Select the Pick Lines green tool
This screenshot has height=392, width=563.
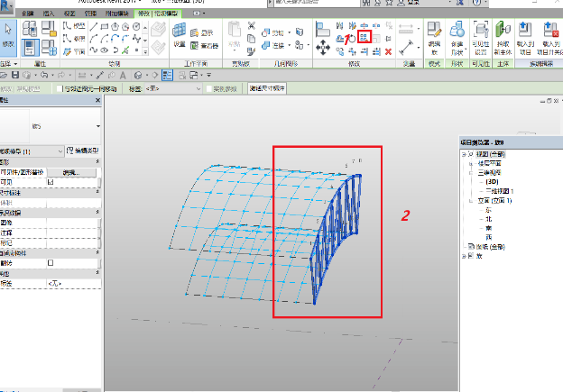coord(125,50)
